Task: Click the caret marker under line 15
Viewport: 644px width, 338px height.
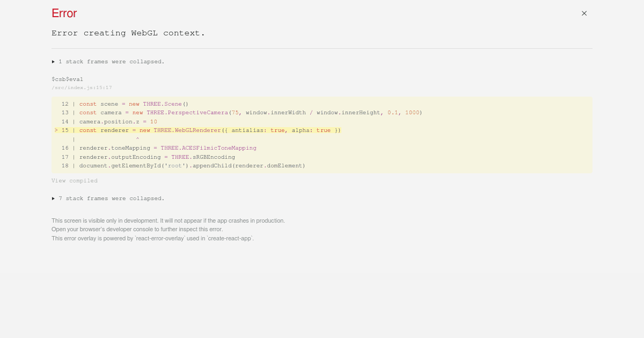Action: (137, 139)
